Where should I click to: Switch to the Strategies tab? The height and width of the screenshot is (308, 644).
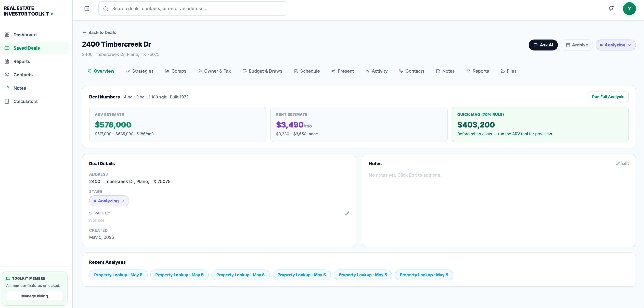tap(140, 71)
